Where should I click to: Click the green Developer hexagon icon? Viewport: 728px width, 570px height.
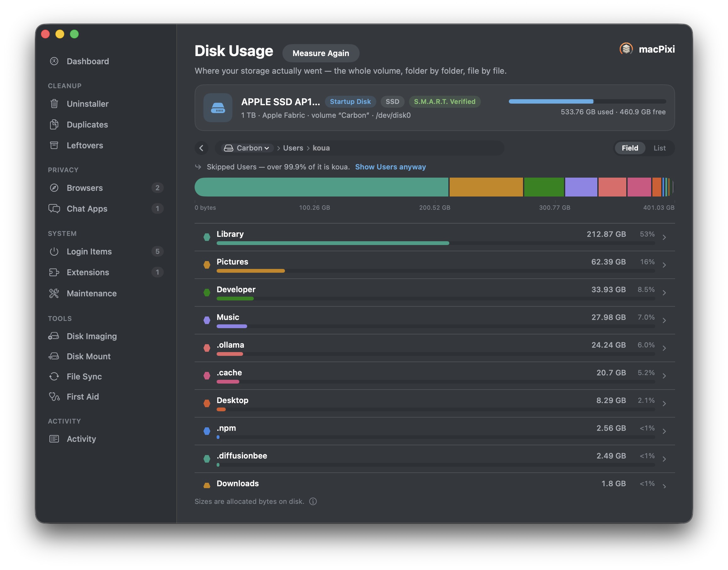click(207, 292)
